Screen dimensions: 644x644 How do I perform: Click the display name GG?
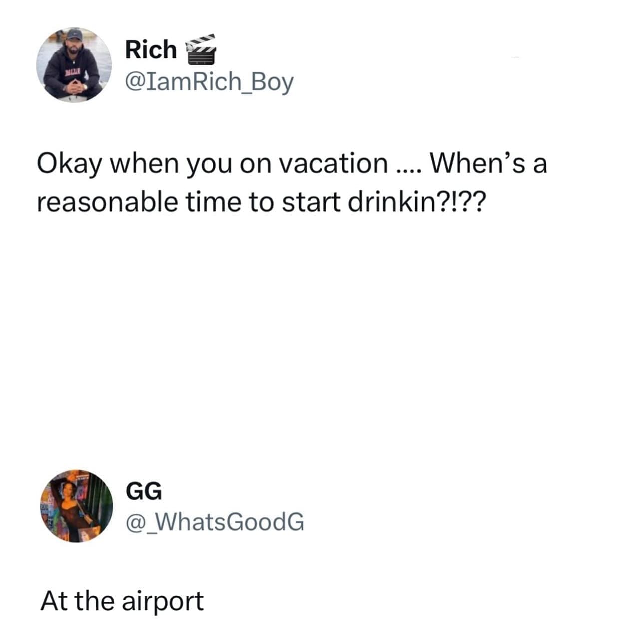[144, 492]
